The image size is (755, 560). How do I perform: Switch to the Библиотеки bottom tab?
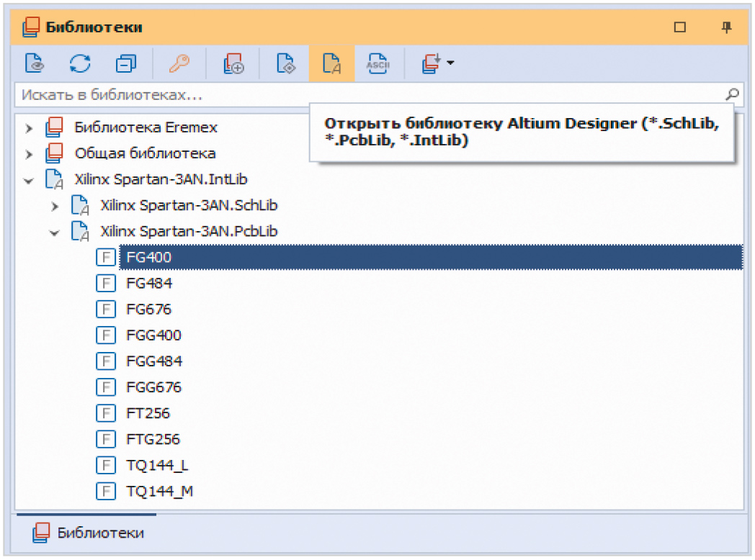[88, 532]
